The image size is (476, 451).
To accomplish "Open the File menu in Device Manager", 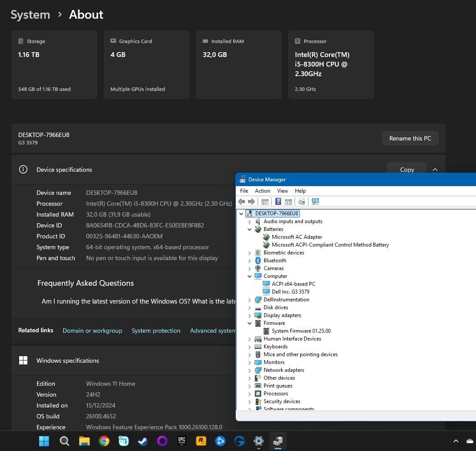I will coord(244,191).
